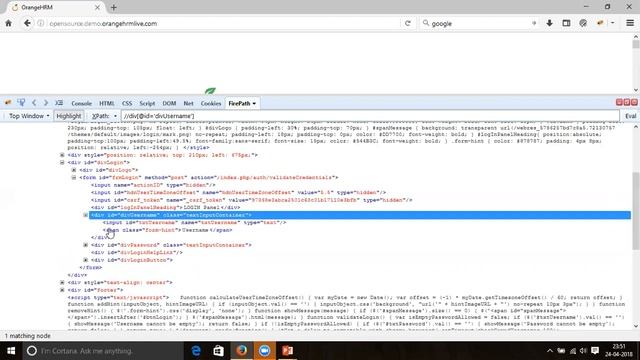Expand the text-align center div node

62,282
